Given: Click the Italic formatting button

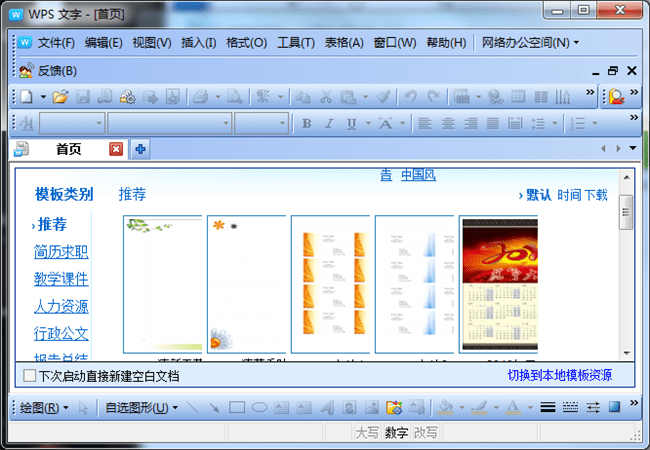Looking at the screenshot, I should [329, 124].
